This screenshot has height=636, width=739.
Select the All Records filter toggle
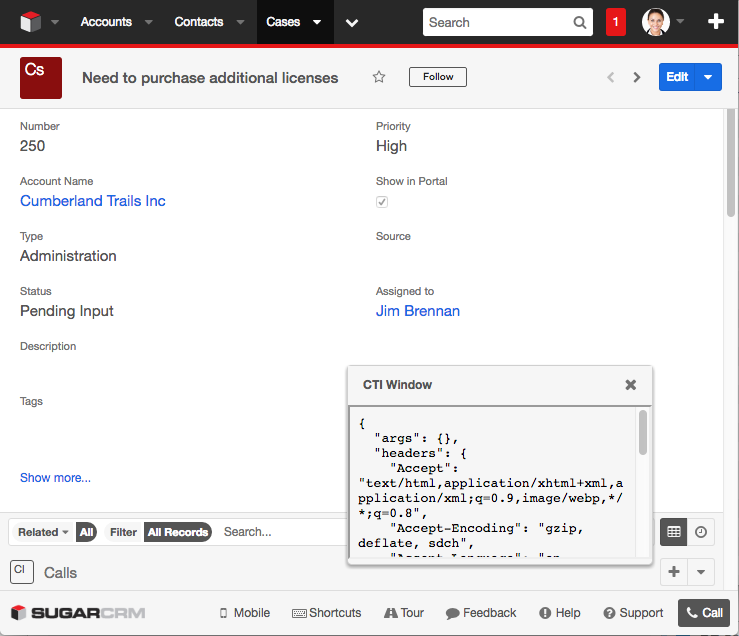click(x=177, y=532)
